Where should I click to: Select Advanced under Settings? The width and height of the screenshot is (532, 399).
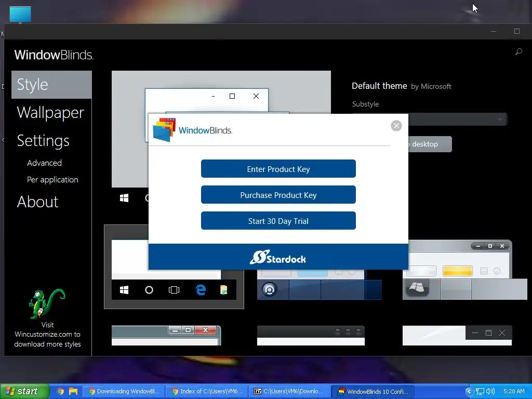[x=45, y=163]
